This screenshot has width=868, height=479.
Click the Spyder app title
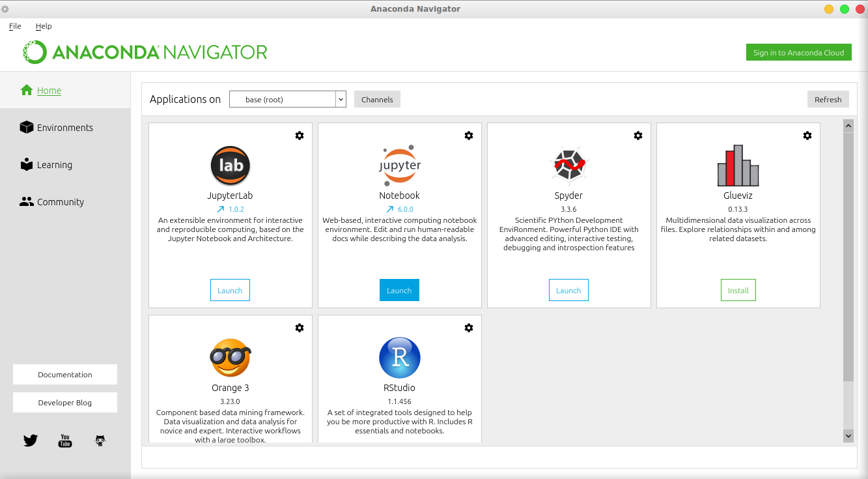(x=568, y=196)
